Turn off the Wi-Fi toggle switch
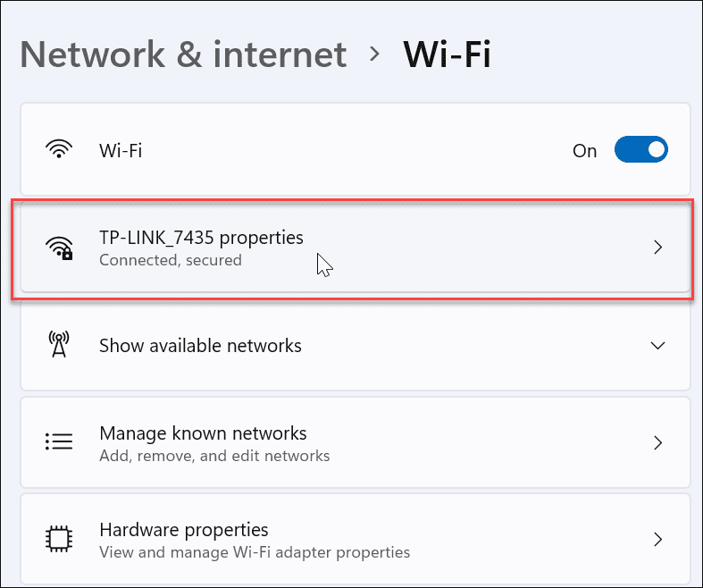 click(x=640, y=150)
